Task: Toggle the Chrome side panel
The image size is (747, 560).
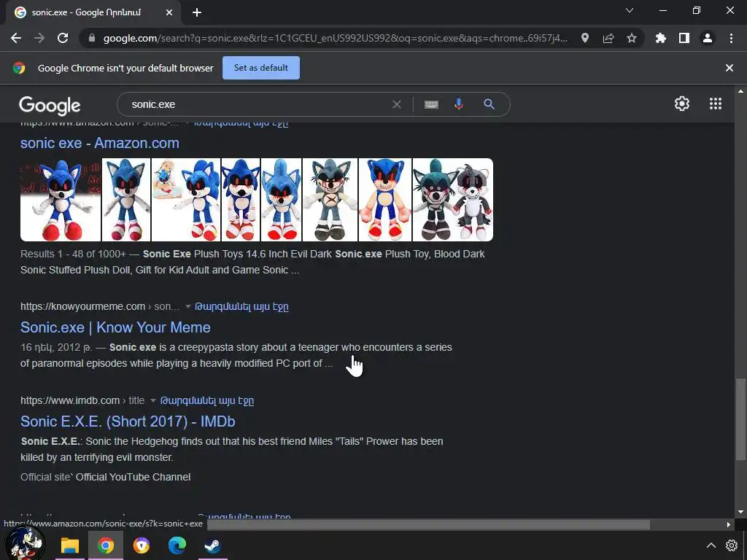Action: [x=684, y=38]
